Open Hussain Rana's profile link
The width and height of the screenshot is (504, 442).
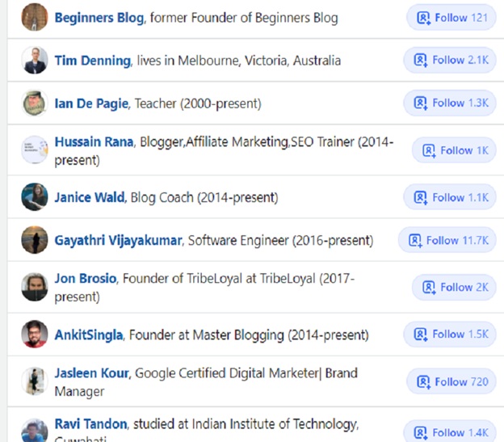tap(94, 141)
